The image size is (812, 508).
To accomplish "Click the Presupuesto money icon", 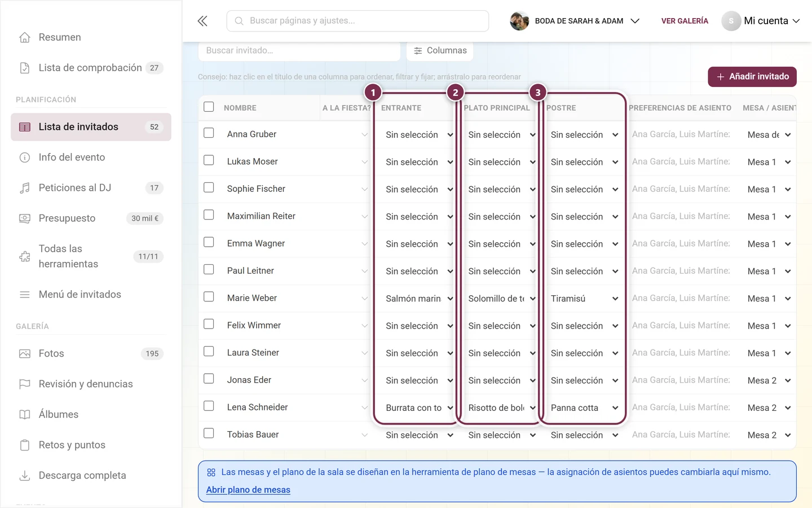I will (x=25, y=218).
